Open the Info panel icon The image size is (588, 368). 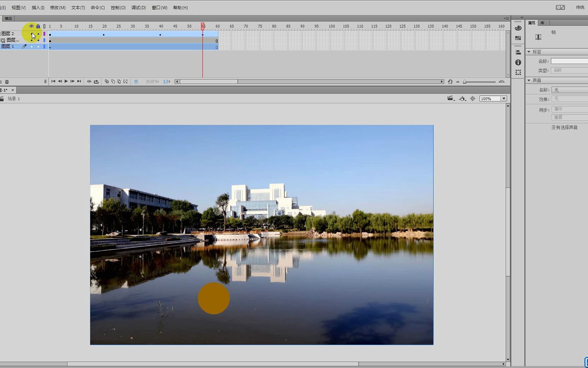518,62
